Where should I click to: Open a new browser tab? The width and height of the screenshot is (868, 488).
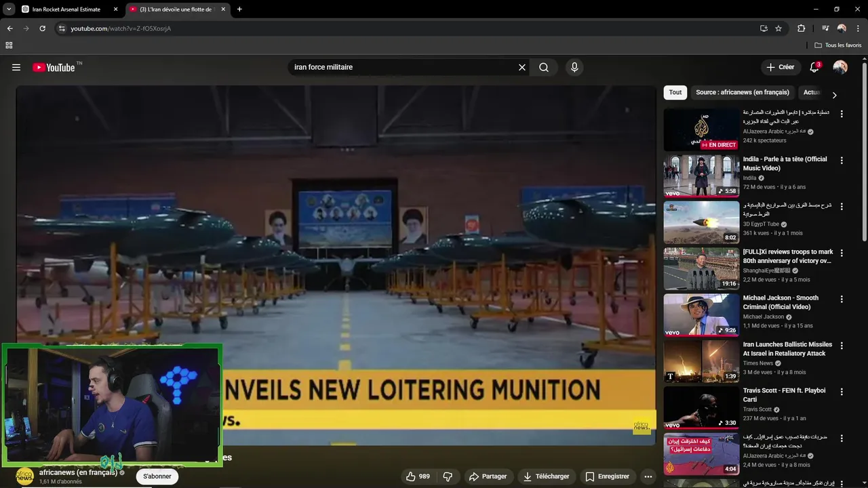239,9
